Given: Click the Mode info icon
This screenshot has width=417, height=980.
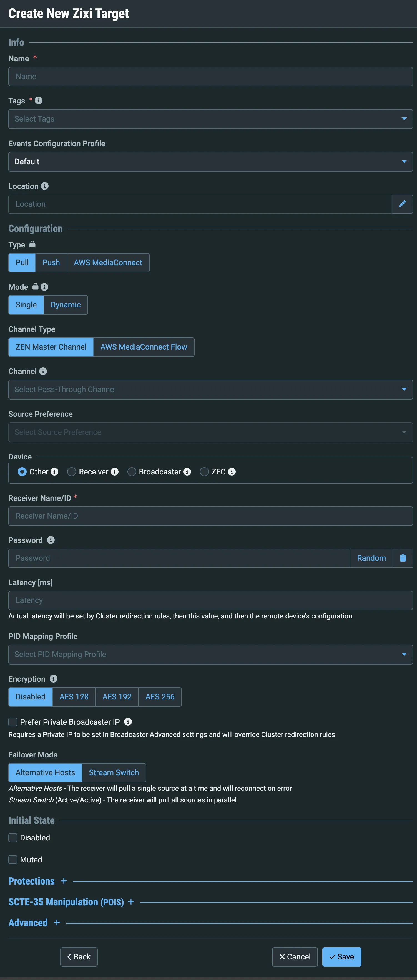Looking at the screenshot, I should pyautogui.click(x=44, y=287).
